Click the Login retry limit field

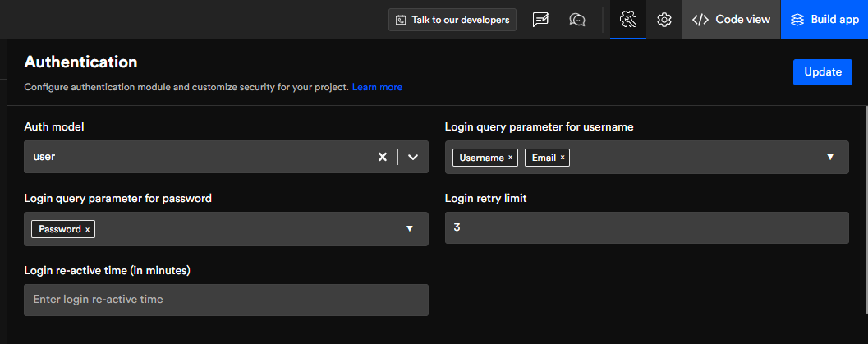[x=646, y=227]
